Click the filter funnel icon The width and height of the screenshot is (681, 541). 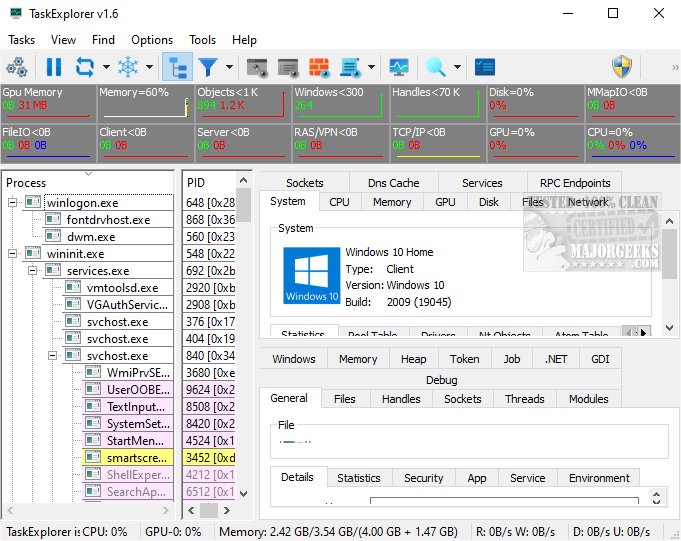click(x=208, y=68)
